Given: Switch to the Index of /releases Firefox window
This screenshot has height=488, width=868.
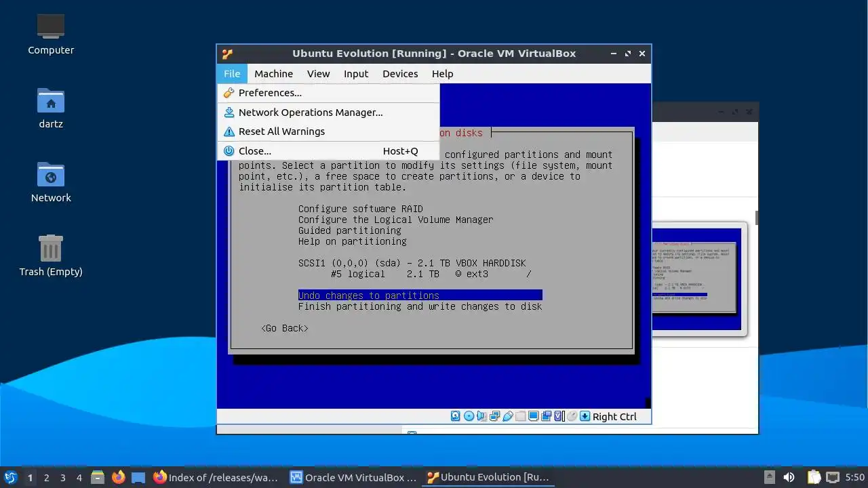Looking at the screenshot, I should 216,477.
